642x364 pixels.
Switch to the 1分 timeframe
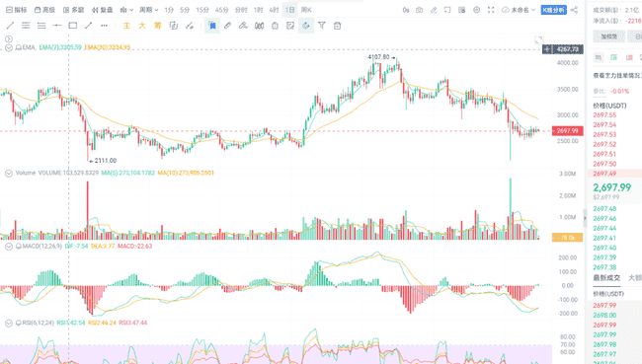click(x=169, y=10)
